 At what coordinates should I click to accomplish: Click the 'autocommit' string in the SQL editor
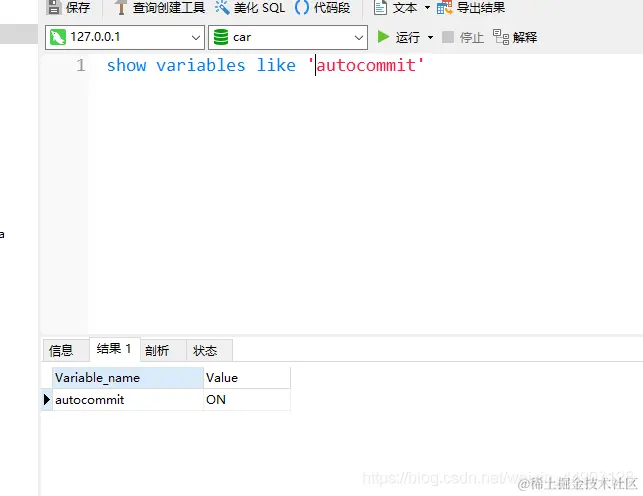[366, 65]
